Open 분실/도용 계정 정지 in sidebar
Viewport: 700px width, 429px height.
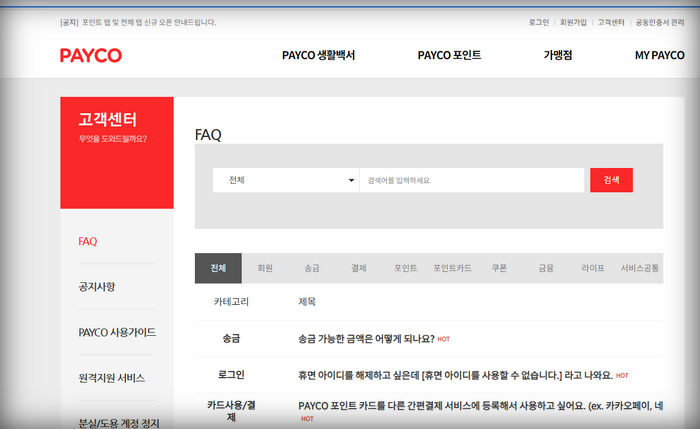point(119,423)
